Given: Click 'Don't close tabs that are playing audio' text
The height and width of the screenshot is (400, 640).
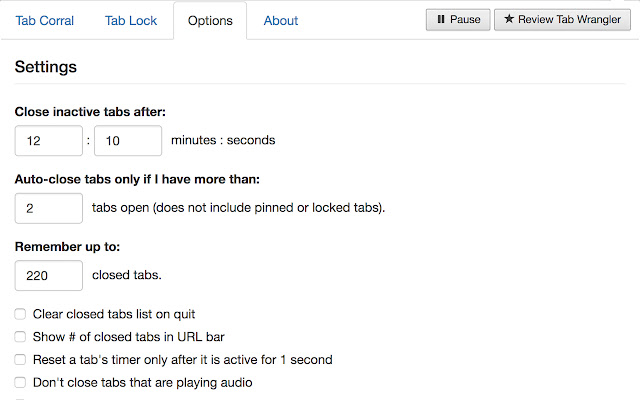Looking at the screenshot, I should (142, 383).
